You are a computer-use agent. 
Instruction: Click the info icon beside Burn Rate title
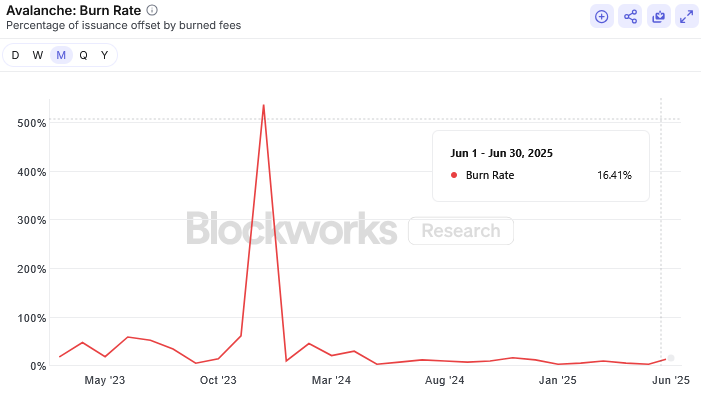click(152, 10)
